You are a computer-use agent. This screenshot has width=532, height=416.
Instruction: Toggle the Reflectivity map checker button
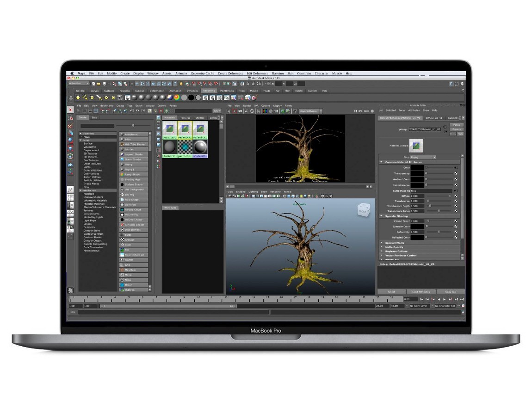[x=456, y=232]
